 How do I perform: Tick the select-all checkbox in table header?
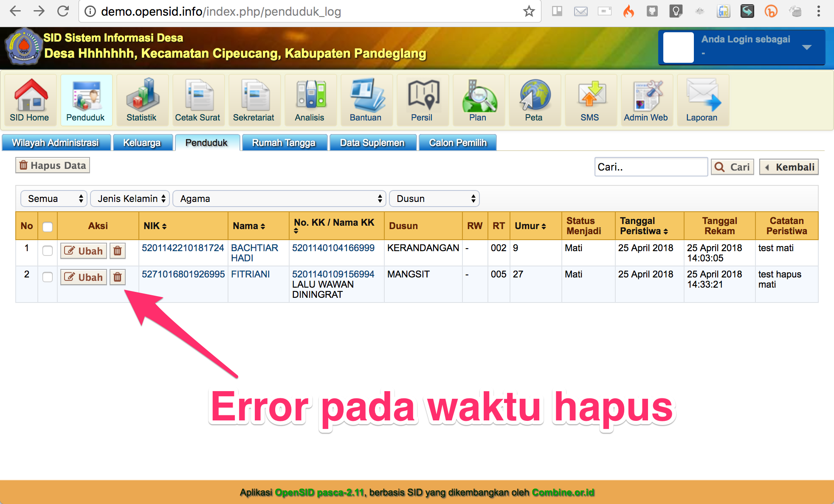pyautogui.click(x=48, y=227)
